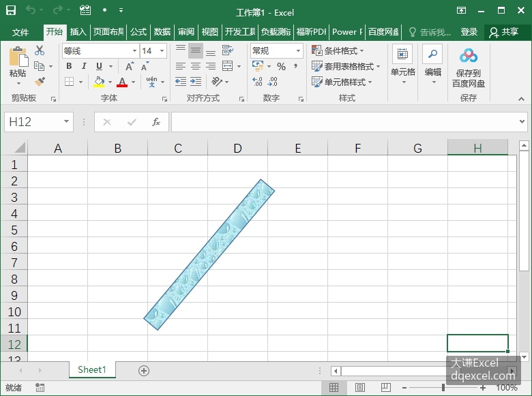The width and height of the screenshot is (532, 396).
Task: Select the Format Painter brush icon
Action: coord(40,82)
